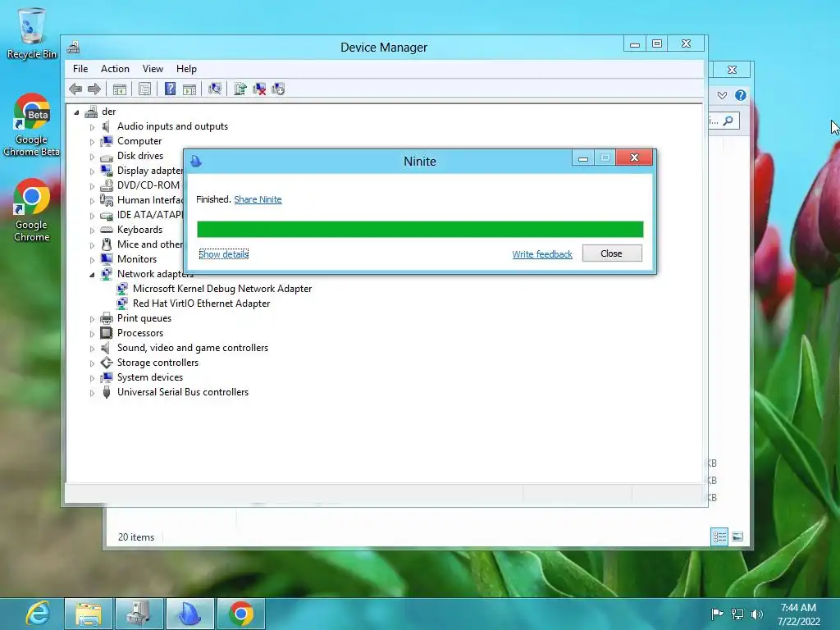
Task: Minimize the Ninite dialog
Action: [583, 158]
